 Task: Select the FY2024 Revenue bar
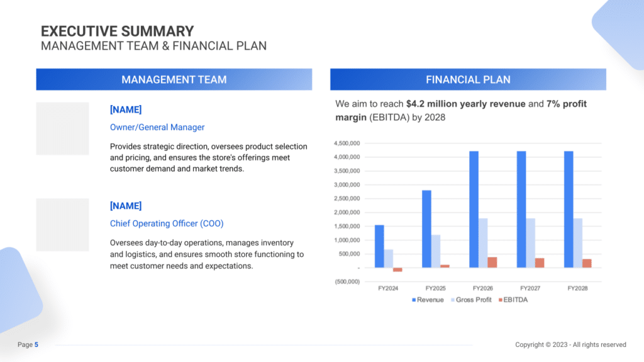379,246
